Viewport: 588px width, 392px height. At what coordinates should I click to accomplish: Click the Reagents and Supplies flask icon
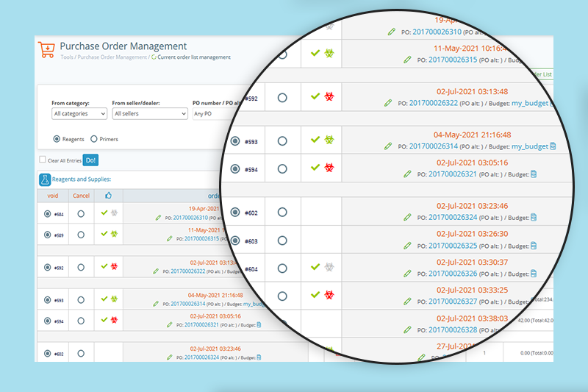45,179
